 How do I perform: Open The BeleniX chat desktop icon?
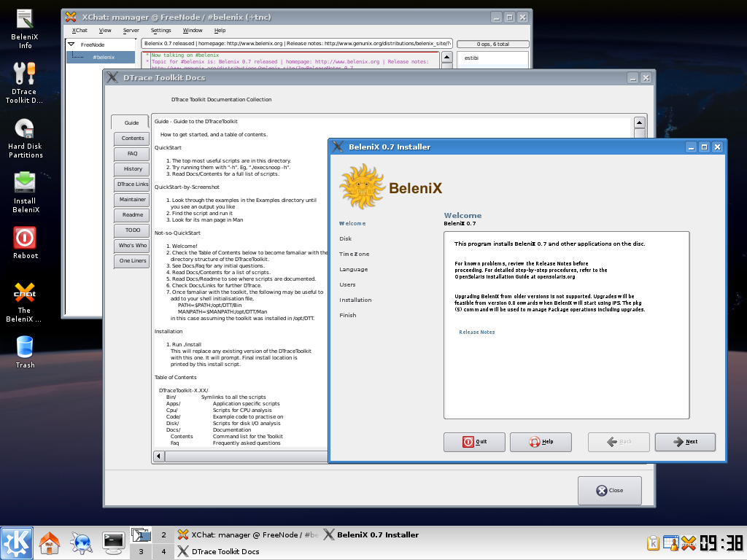tap(24, 303)
